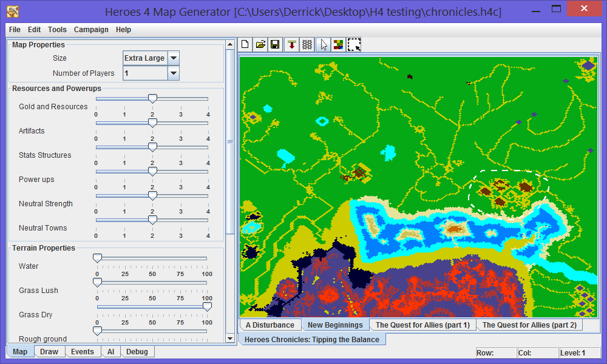Maximize the Heroes 4 Map Generator window

[556, 9]
